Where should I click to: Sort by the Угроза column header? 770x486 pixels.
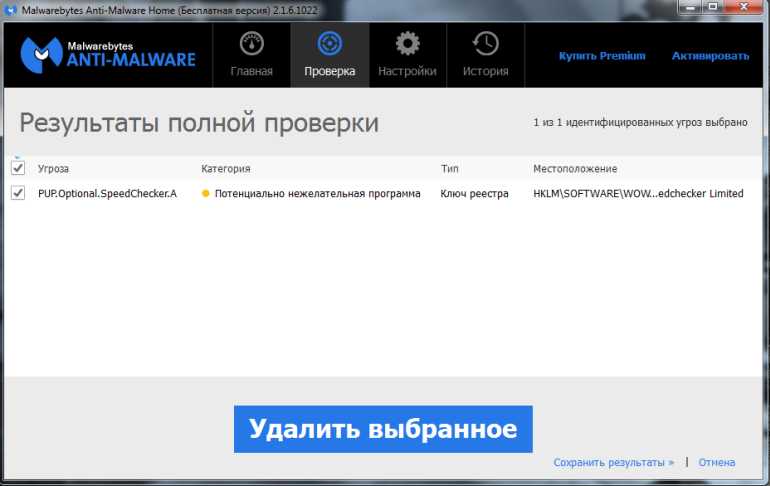coord(54,169)
